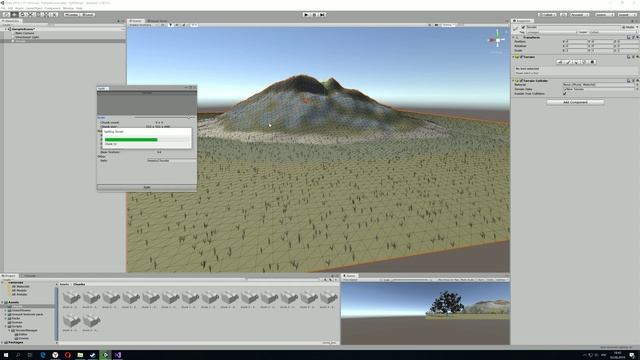
Task: Open the Component menu
Action: [52, 8]
